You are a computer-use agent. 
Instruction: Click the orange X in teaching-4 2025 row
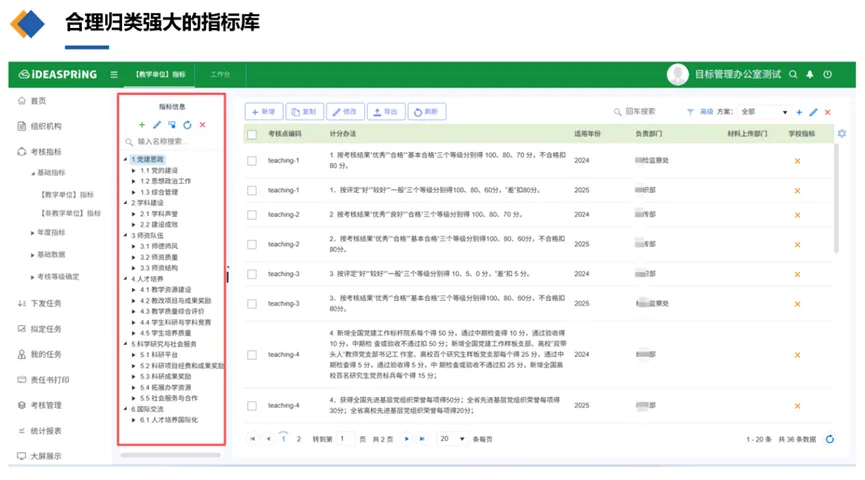point(797,406)
